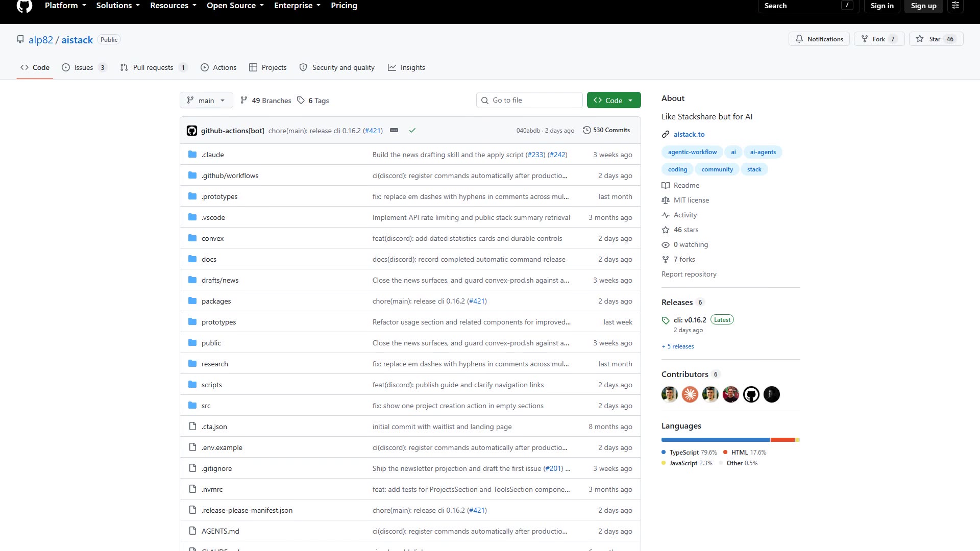Click the TypeScript segment of language bar
The image size is (980, 551).
(716, 440)
